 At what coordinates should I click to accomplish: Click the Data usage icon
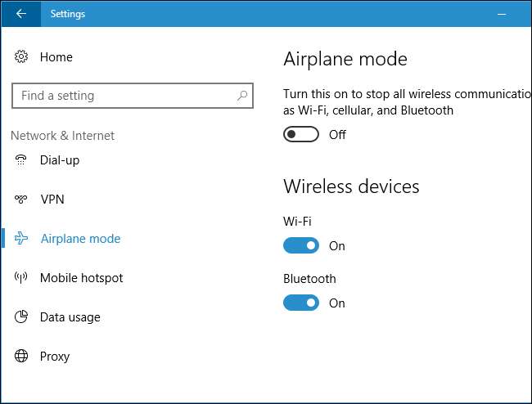point(21,317)
